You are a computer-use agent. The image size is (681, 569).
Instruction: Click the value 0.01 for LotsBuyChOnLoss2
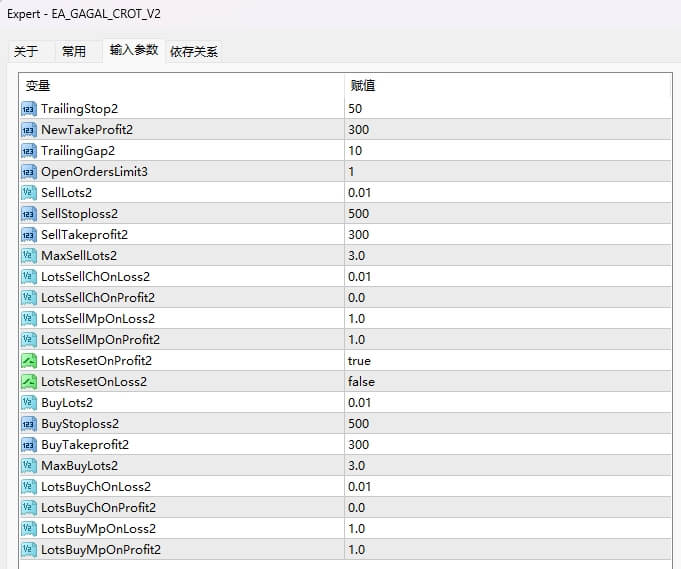click(359, 486)
